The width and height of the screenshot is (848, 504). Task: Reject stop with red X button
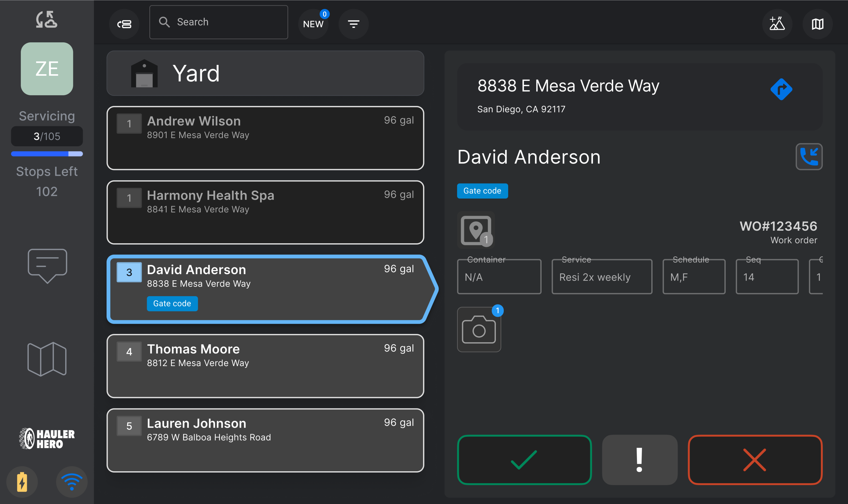point(755,460)
